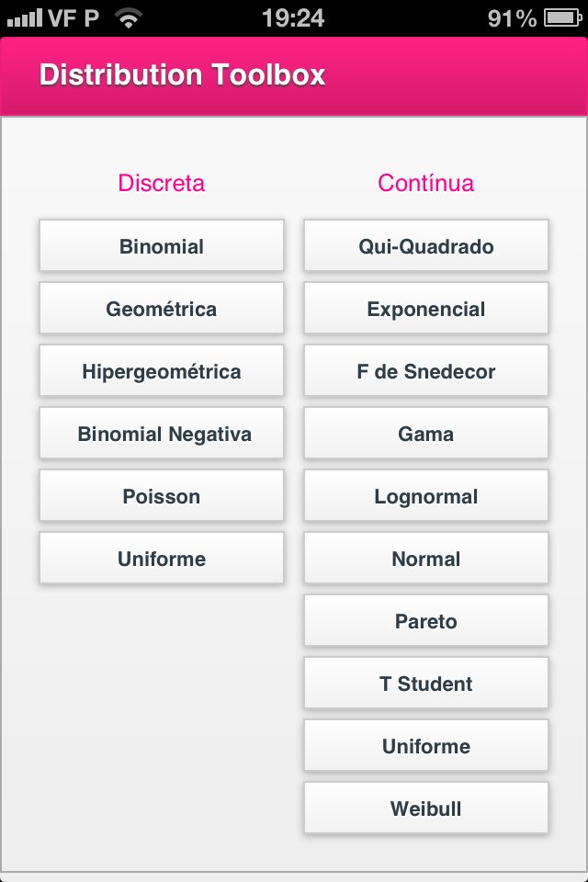This screenshot has width=588, height=882.
Task: Open the Poisson distribution
Action: (161, 495)
